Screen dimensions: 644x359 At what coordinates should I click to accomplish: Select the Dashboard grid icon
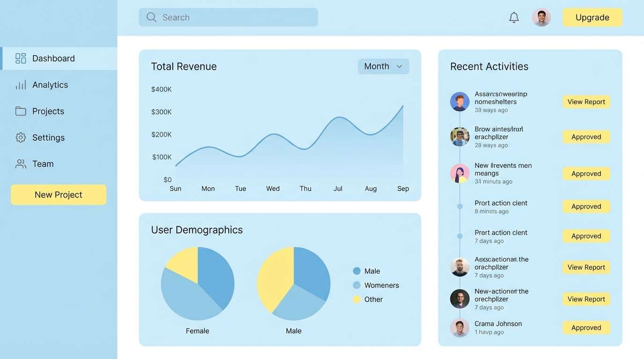point(20,58)
